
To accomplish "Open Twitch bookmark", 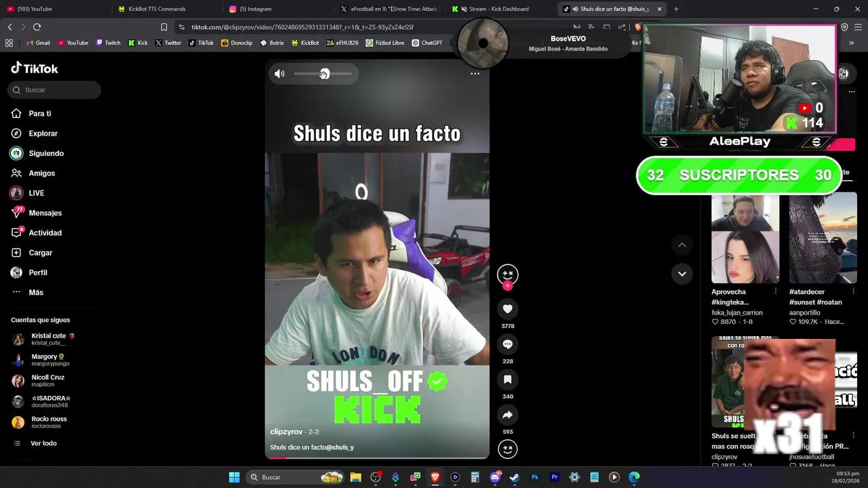I will click(108, 43).
